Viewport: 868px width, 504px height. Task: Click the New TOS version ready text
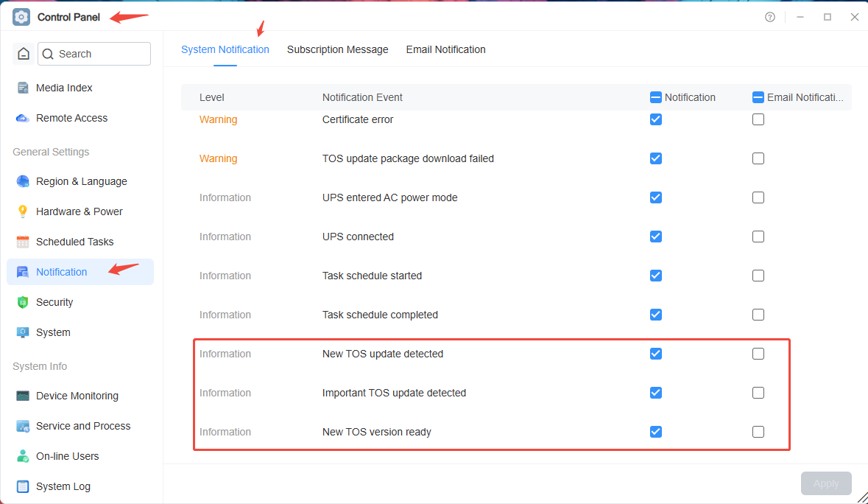coord(376,432)
